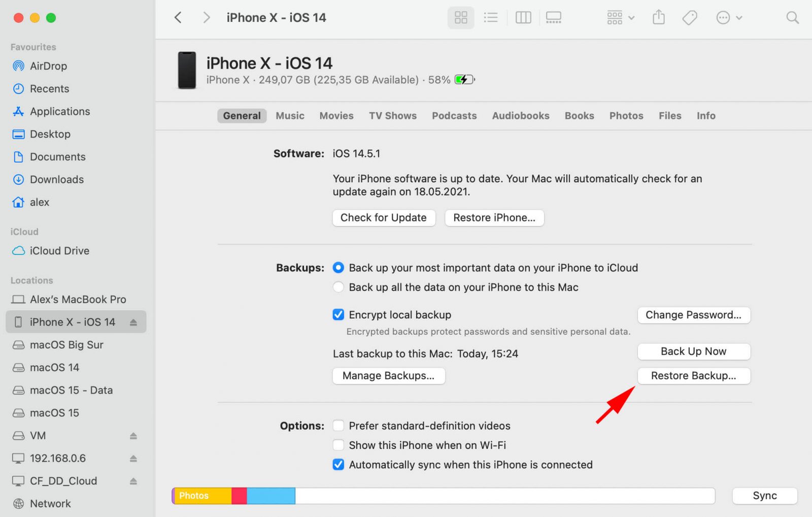Click the Back Up Now button
Image resolution: width=812 pixels, height=517 pixels.
tap(693, 351)
